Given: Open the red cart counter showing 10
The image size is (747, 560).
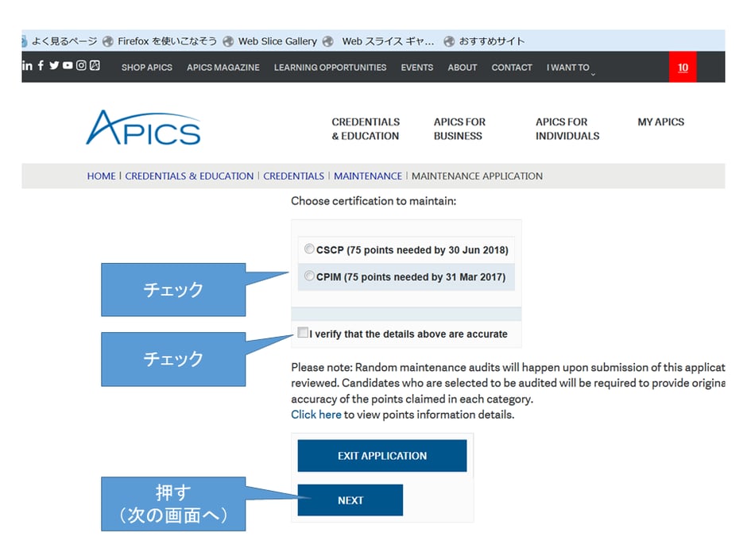Looking at the screenshot, I should point(683,68).
